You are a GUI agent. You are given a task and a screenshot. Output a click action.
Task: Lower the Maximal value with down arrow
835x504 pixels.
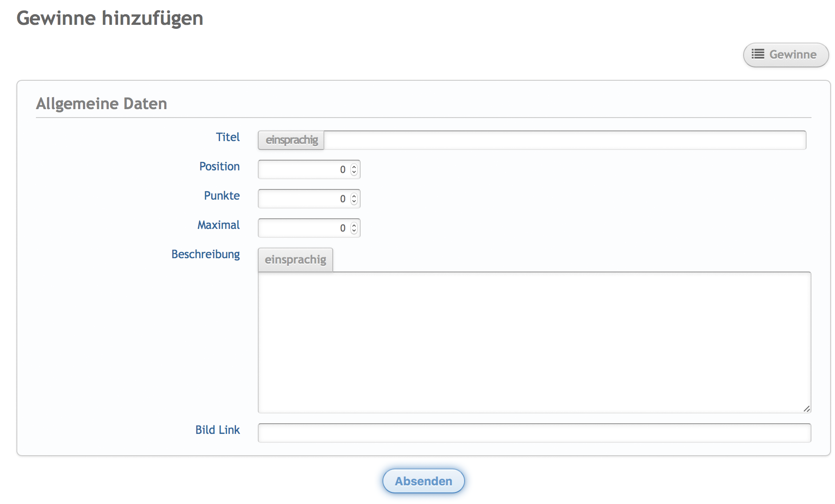click(x=354, y=231)
